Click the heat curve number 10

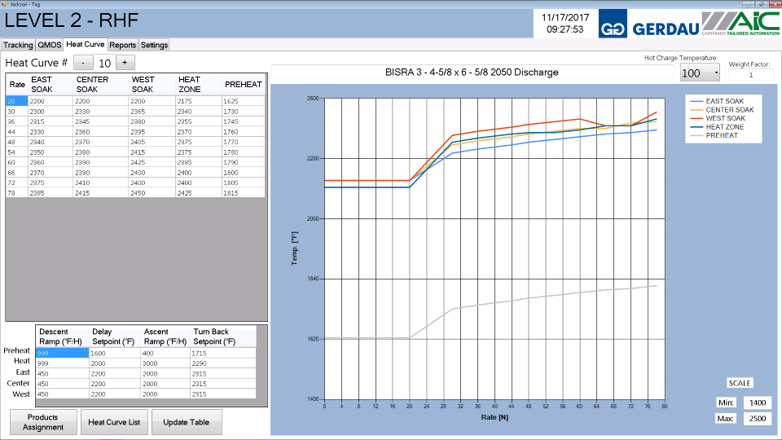point(104,63)
